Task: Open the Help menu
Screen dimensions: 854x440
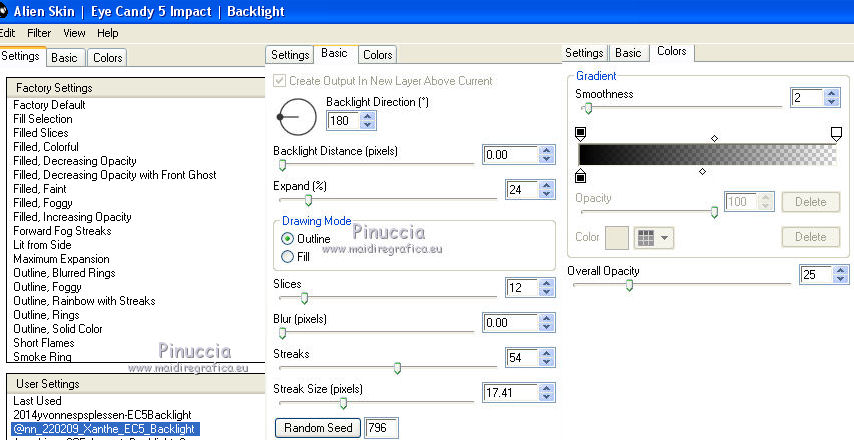Action: pos(108,33)
